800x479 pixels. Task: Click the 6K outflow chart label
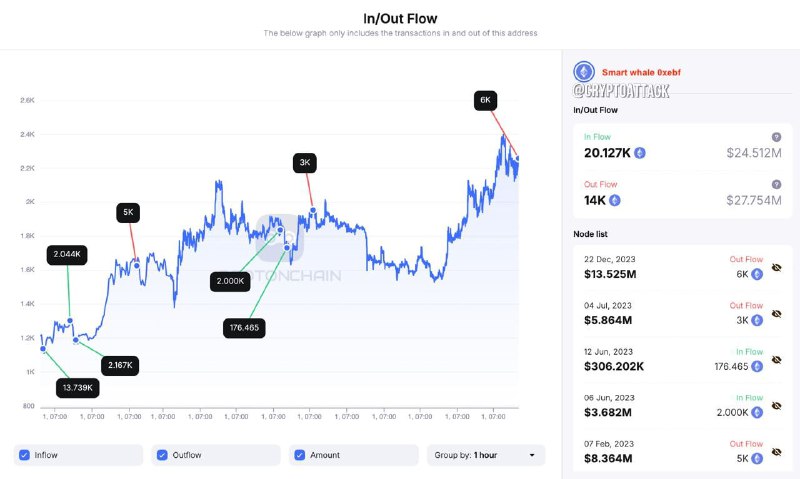485,100
